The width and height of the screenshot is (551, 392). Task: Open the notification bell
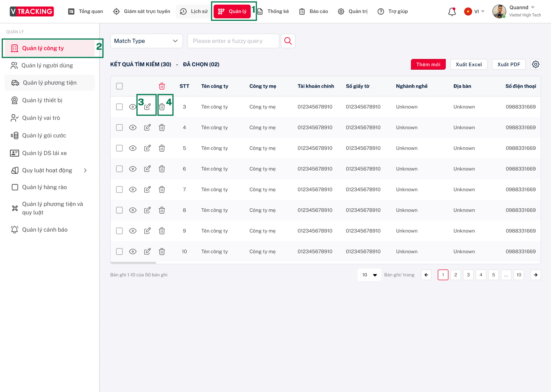coord(452,11)
